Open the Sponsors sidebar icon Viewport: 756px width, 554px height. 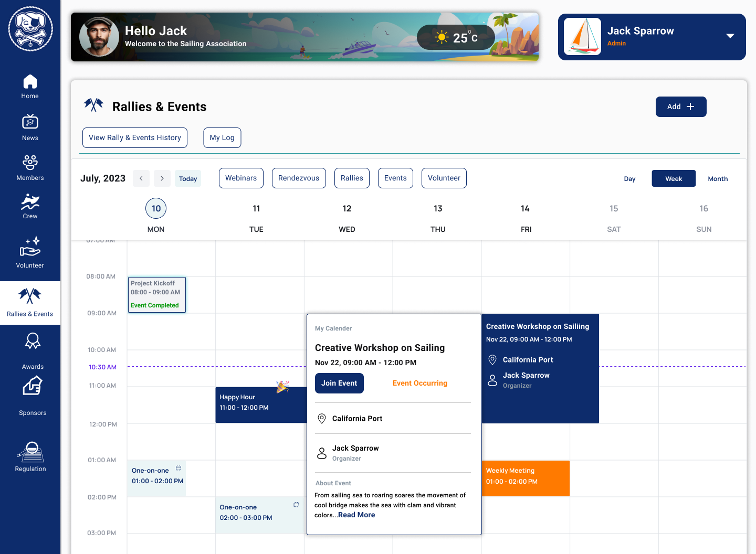(x=33, y=387)
